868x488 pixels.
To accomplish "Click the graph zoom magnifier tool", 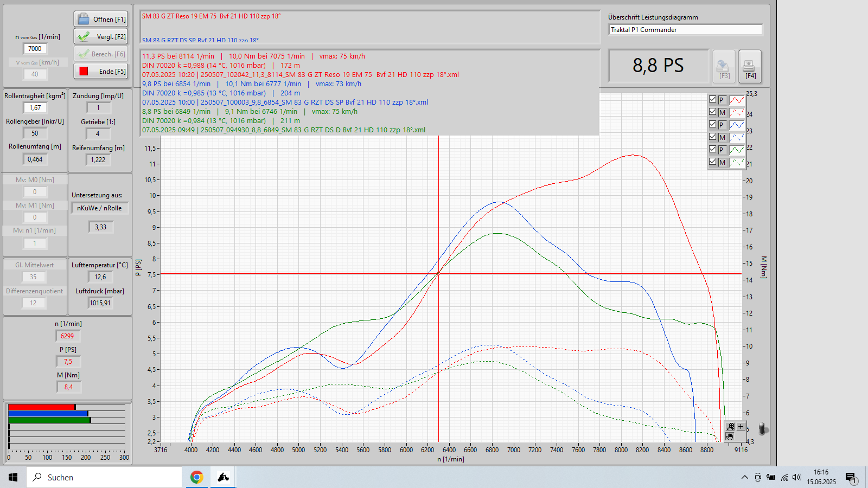I will 731,427.
